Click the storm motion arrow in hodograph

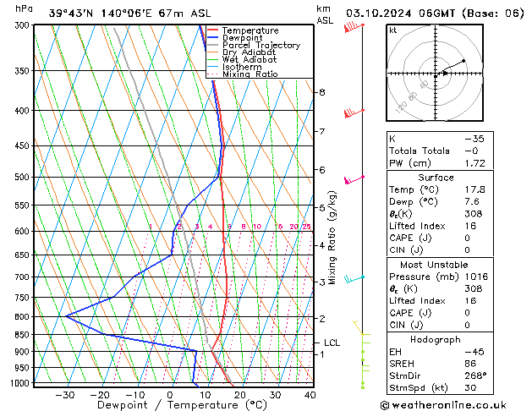tap(442, 74)
